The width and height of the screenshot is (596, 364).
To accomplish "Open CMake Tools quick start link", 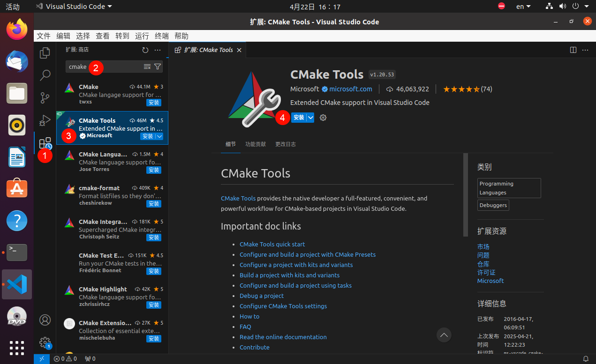I will (272, 244).
